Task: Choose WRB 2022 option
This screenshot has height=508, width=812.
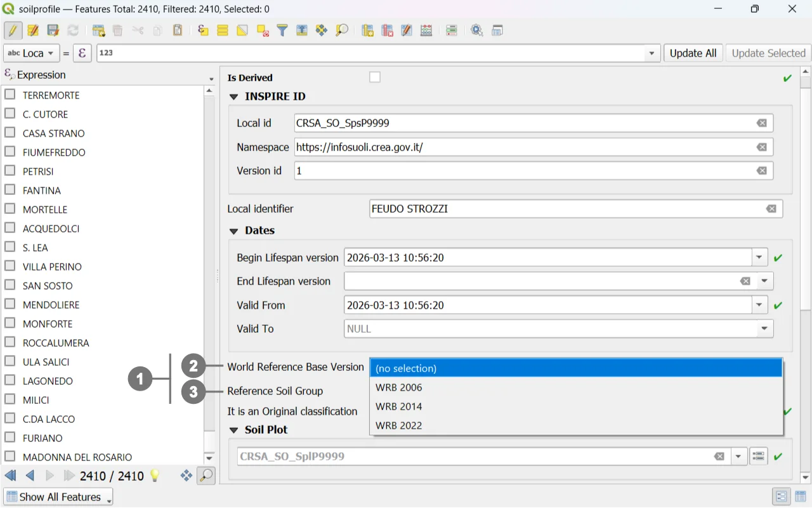Action: pos(398,425)
